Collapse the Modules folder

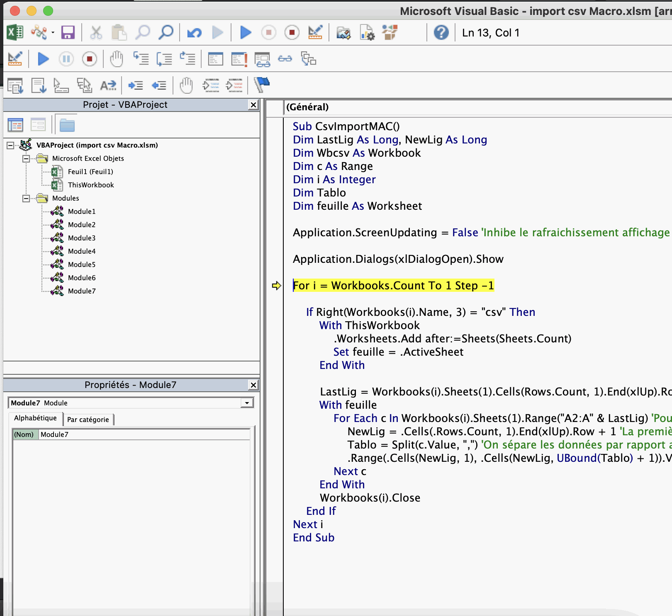(26, 198)
